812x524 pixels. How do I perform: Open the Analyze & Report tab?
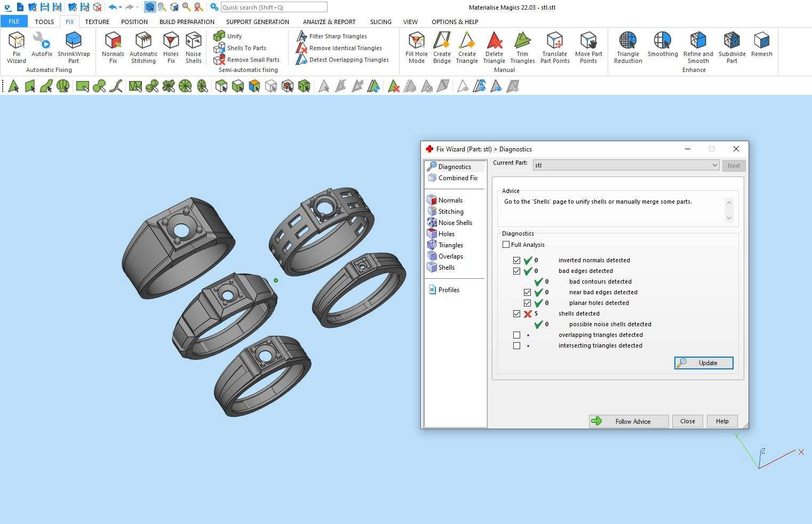click(x=329, y=22)
